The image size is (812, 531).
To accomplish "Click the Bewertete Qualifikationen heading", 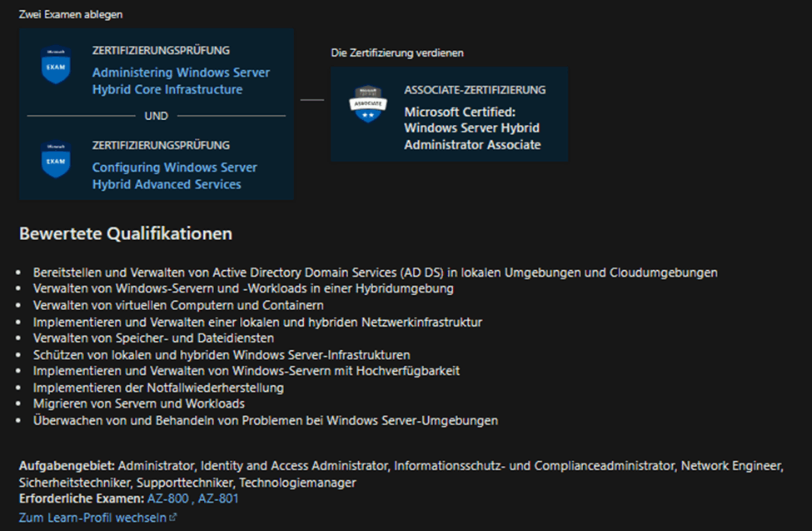I will [x=126, y=234].
